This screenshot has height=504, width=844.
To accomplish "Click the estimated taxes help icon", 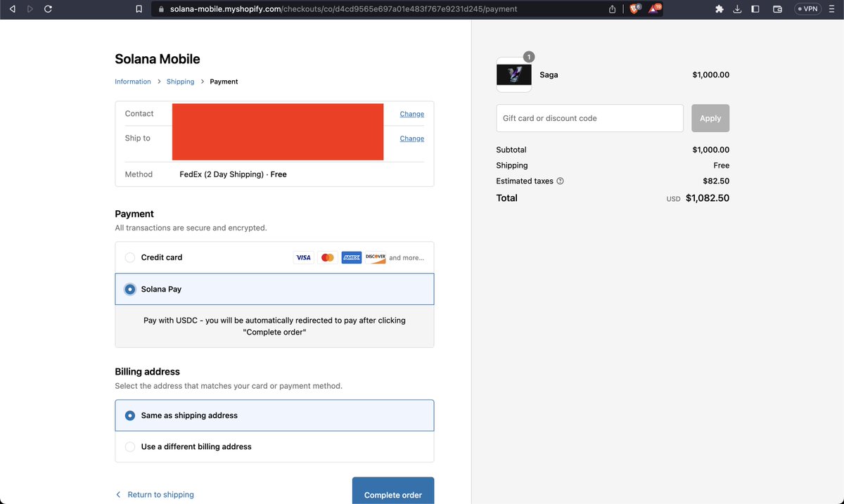I will [560, 181].
